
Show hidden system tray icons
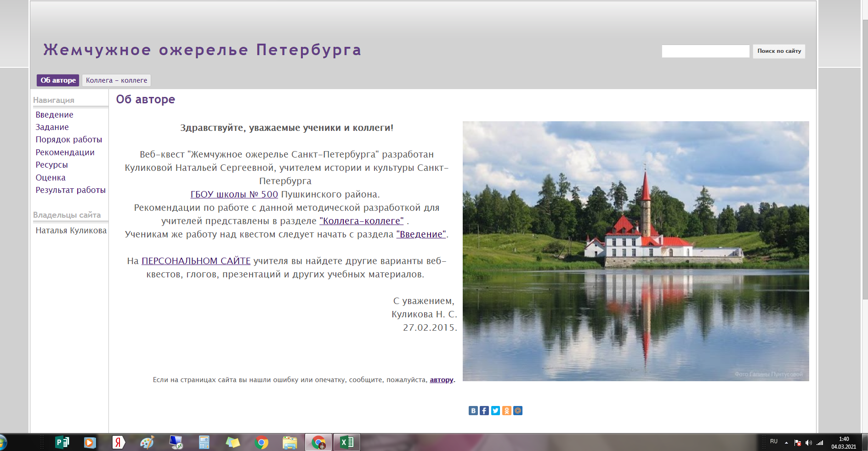pyautogui.click(x=786, y=443)
